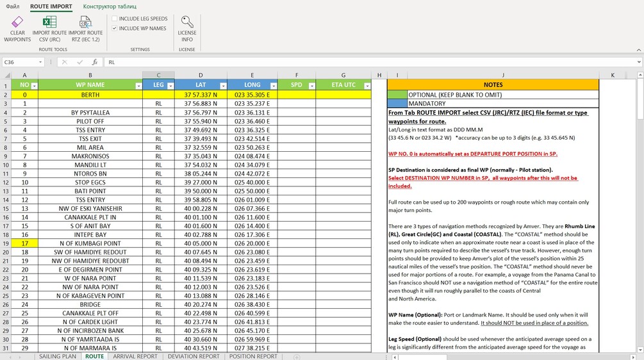This screenshot has height=360, width=644.
Task: Click the INTEPE BAY waypoint cell
Action: pos(90,235)
